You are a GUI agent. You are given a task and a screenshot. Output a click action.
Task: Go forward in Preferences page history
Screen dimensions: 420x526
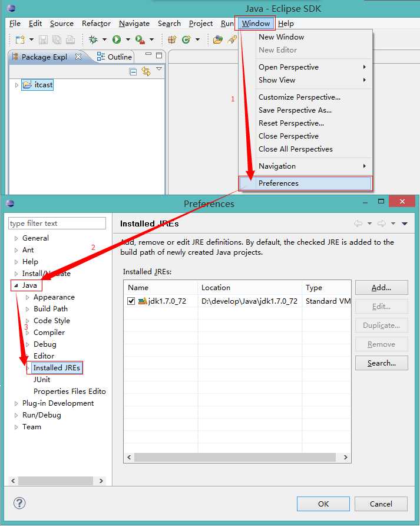click(382, 223)
